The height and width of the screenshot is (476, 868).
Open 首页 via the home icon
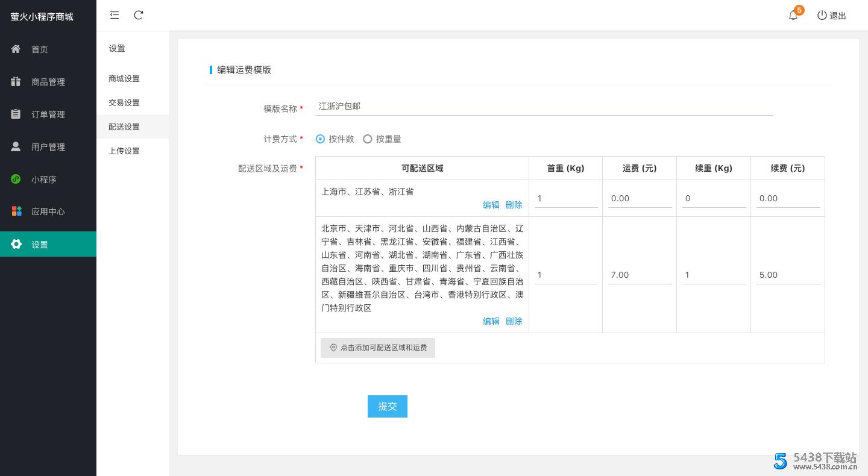pyautogui.click(x=16, y=49)
